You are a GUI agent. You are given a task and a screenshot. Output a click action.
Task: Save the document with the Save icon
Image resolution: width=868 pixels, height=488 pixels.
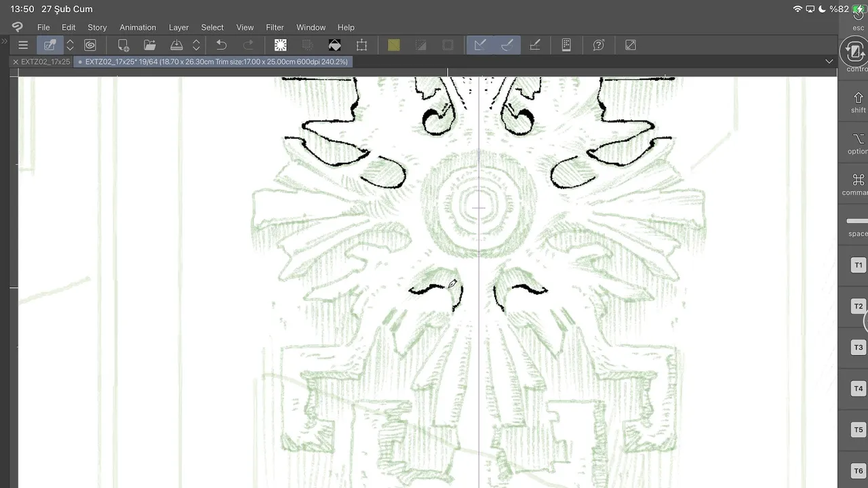click(176, 45)
